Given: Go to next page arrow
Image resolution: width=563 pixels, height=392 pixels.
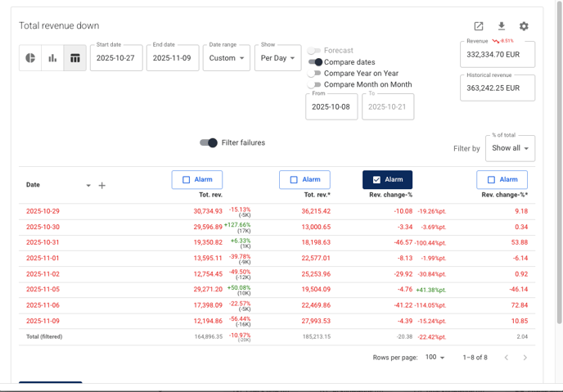Looking at the screenshot, I should tap(525, 358).
